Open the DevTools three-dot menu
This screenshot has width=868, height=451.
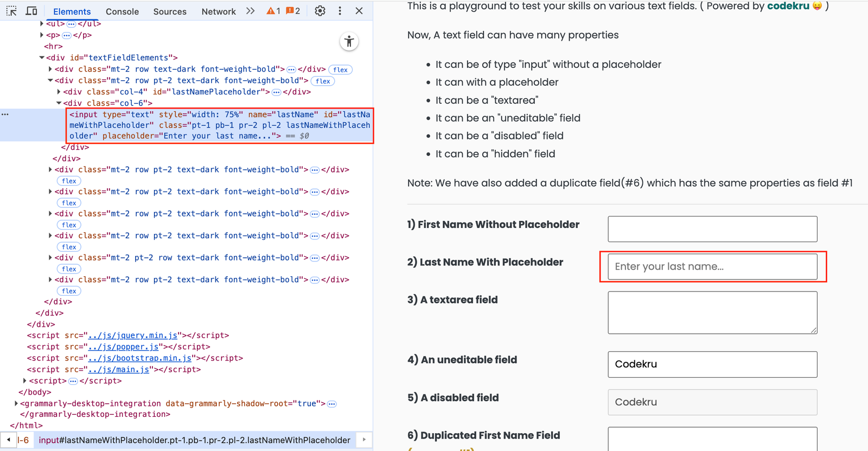[x=340, y=11]
